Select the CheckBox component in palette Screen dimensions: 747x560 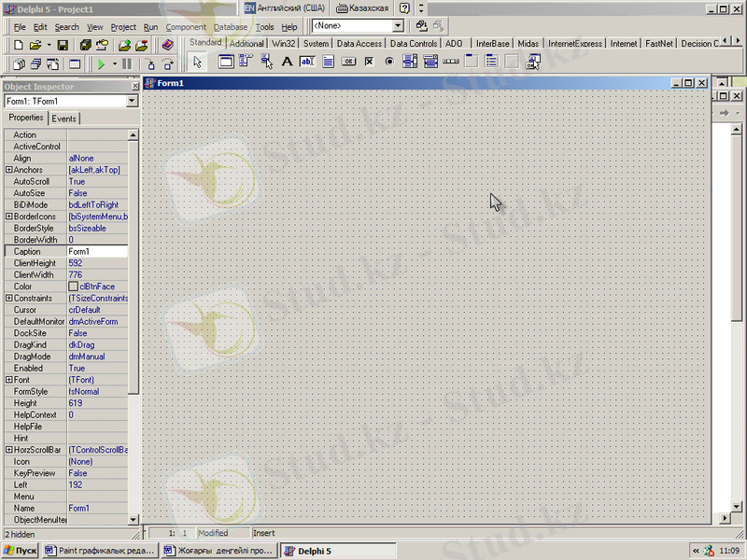point(369,63)
